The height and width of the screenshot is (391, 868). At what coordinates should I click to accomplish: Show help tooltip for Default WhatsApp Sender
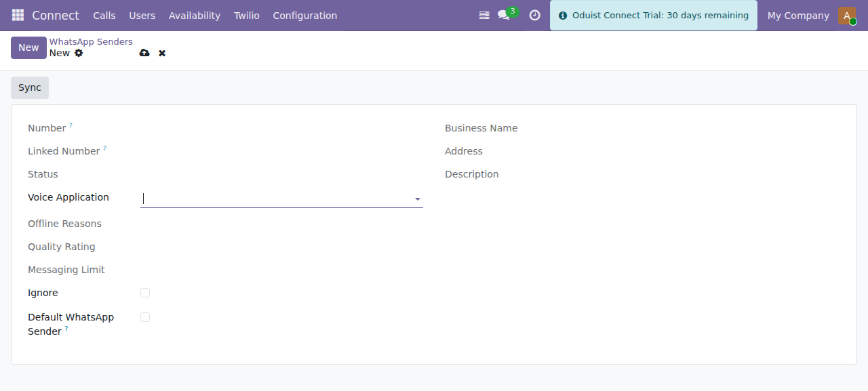66,329
